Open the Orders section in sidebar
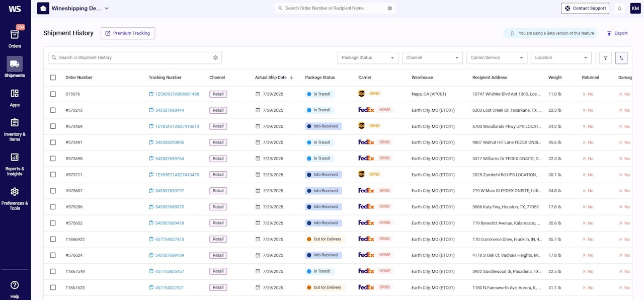Viewport: 644px width, 300px height. point(15,38)
